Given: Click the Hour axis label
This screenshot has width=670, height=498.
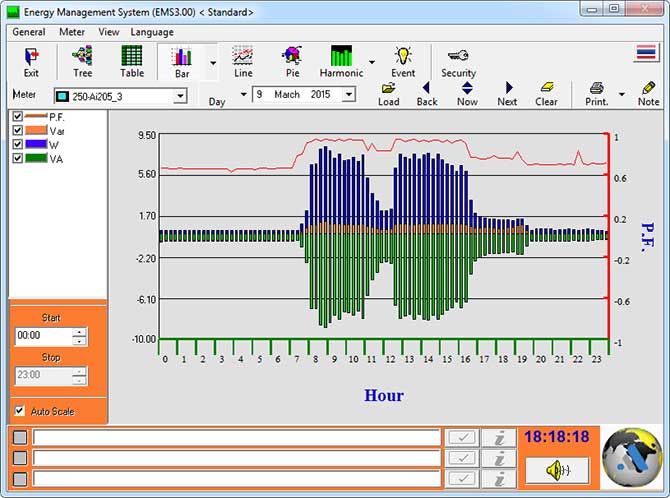Looking at the screenshot, I should coord(384,395).
